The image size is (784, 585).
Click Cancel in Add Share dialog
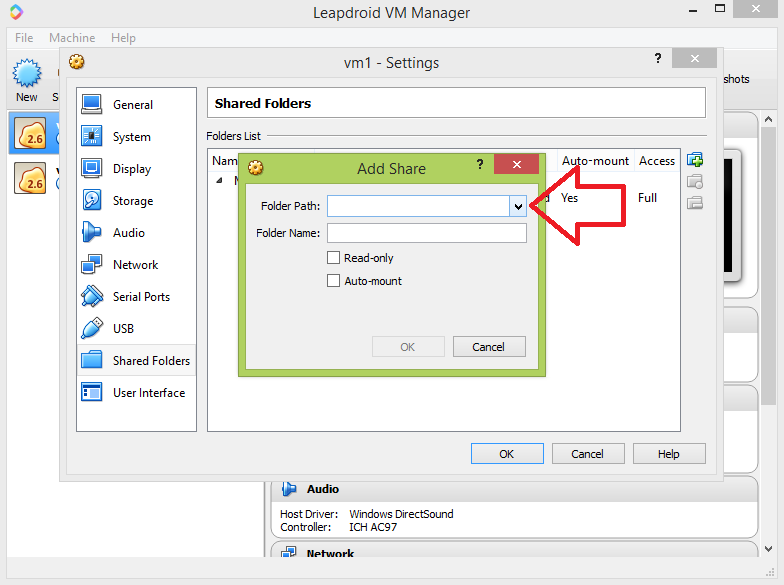pyautogui.click(x=489, y=346)
